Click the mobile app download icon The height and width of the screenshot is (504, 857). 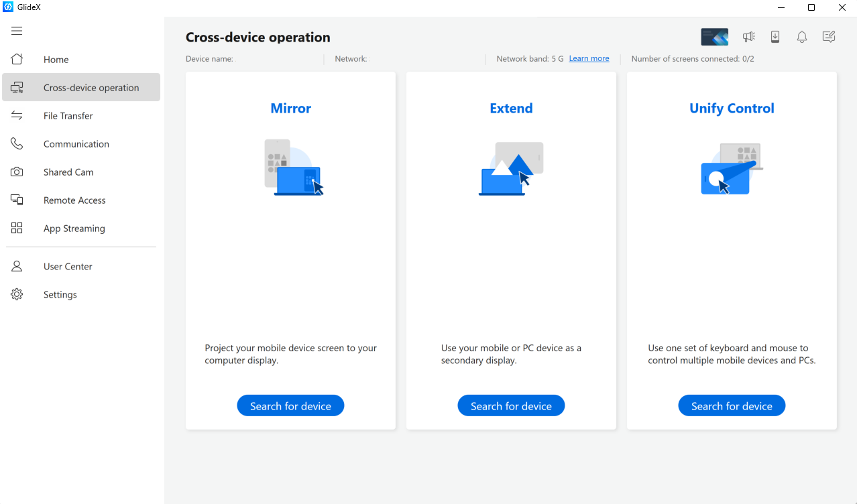click(x=775, y=37)
